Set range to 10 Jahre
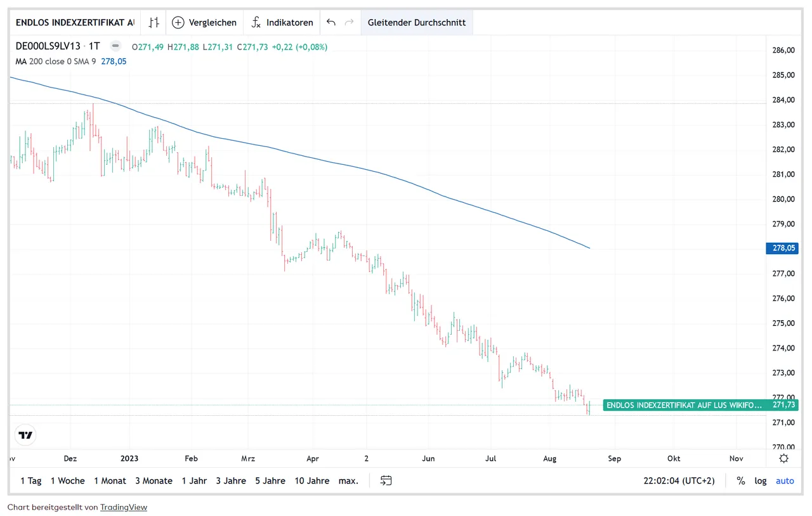The image size is (812, 516). [x=312, y=481]
